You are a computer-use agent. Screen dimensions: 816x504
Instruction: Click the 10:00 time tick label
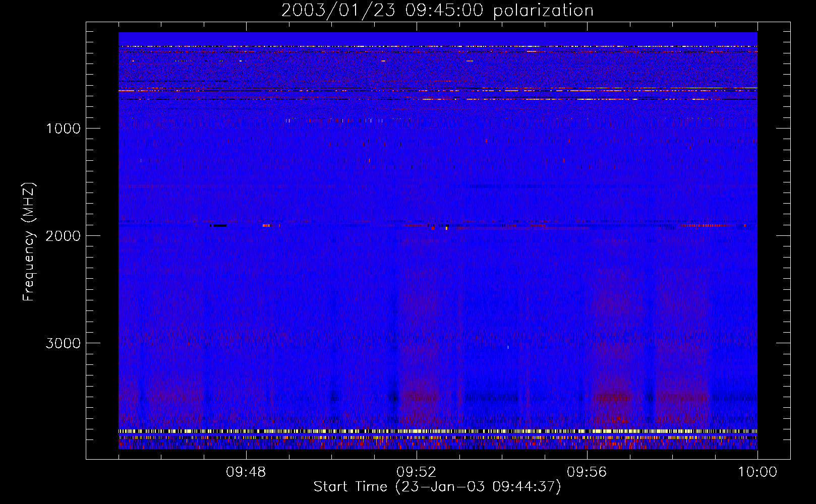click(x=757, y=472)
